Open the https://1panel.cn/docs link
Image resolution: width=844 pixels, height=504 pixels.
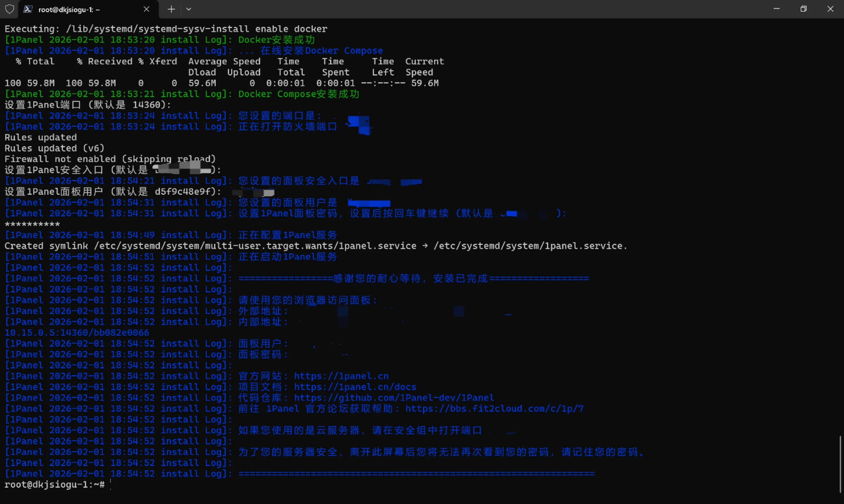(355, 387)
